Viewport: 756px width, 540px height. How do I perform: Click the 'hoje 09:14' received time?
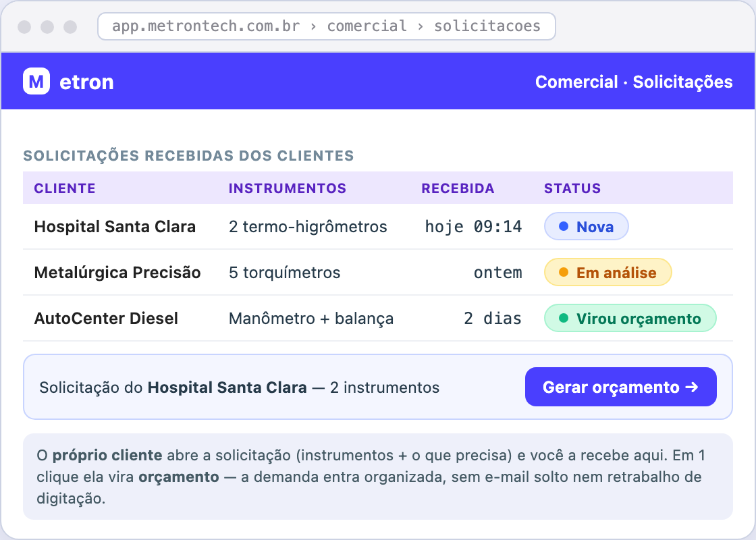[473, 226]
